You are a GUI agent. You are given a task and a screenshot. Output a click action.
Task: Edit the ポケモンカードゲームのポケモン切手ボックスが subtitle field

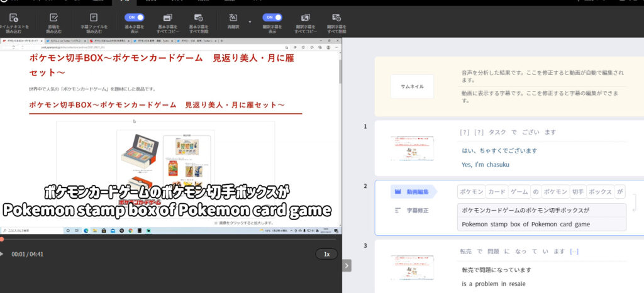point(541,211)
